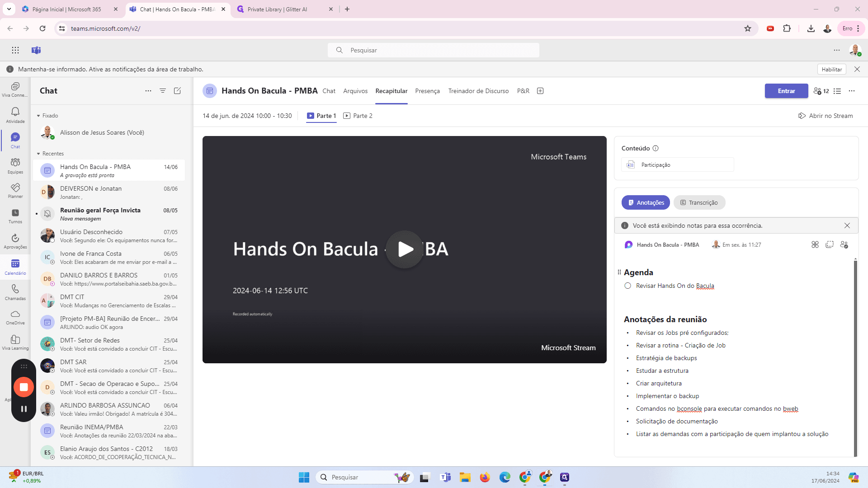Viewport: 868px width, 488px height.
Task: Pause the screen recording
Action: (x=24, y=409)
